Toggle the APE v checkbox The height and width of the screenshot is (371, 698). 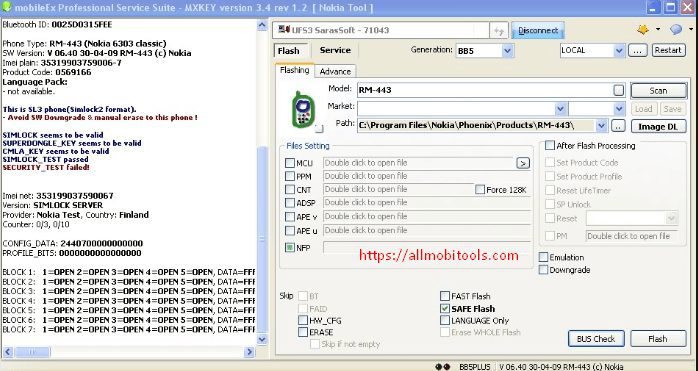tap(290, 217)
